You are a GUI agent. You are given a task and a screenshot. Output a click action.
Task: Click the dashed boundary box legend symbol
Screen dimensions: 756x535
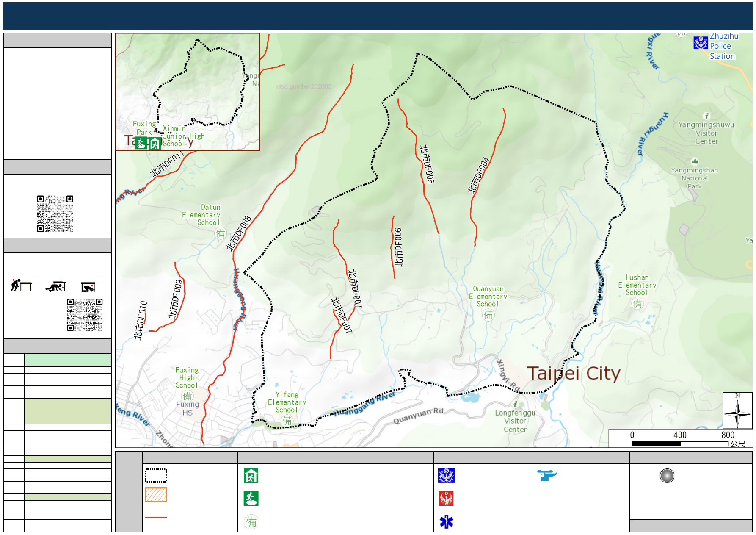(156, 476)
